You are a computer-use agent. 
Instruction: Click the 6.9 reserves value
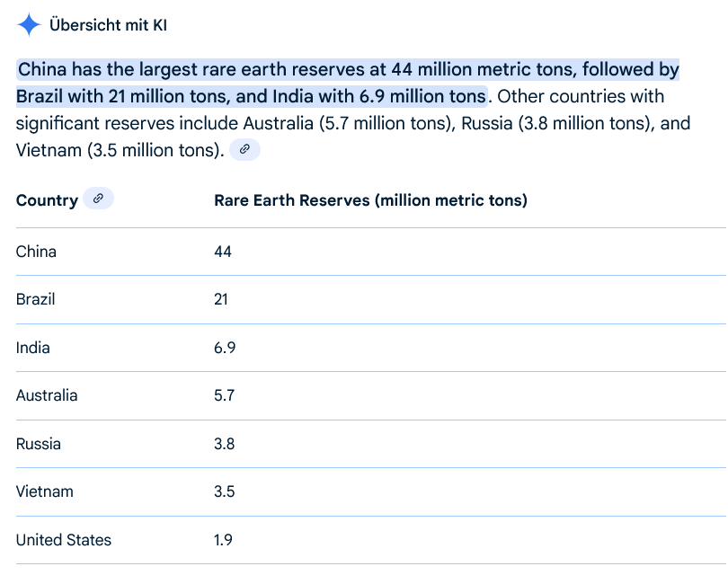pyautogui.click(x=225, y=348)
